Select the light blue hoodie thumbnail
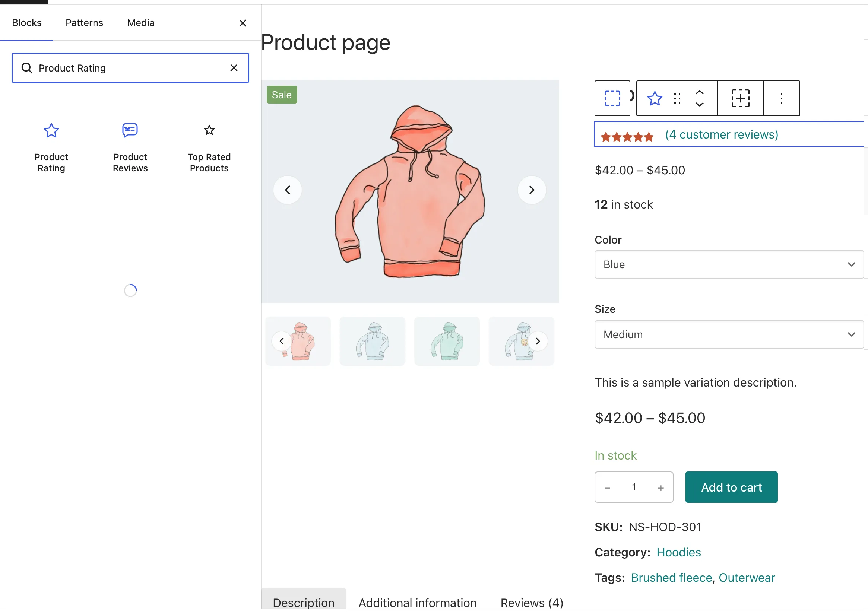The image size is (868, 613). click(x=372, y=341)
